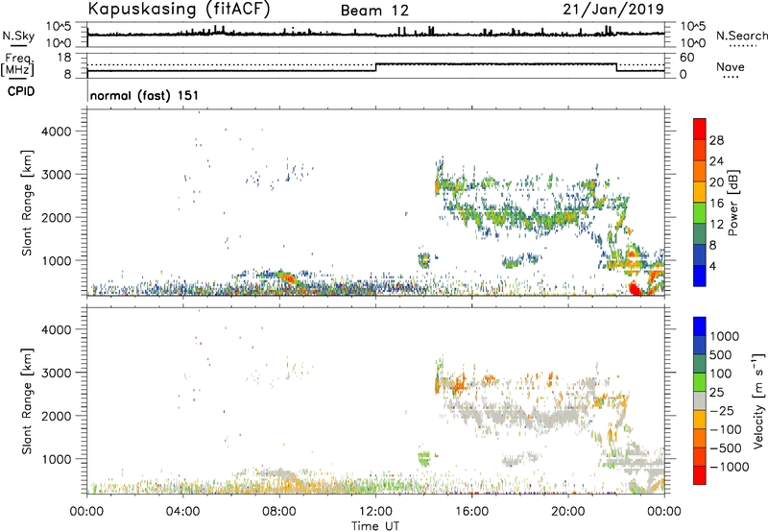Click the '4000' tick of the power panel

[57, 132]
